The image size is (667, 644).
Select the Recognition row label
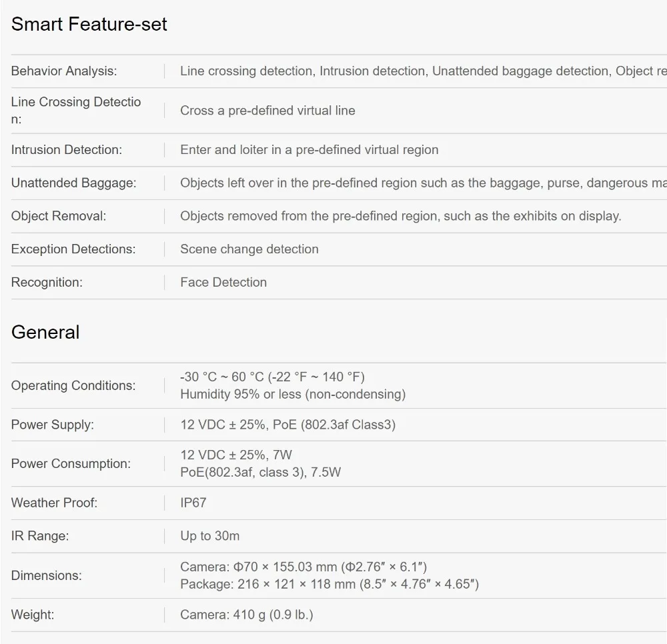tap(47, 282)
